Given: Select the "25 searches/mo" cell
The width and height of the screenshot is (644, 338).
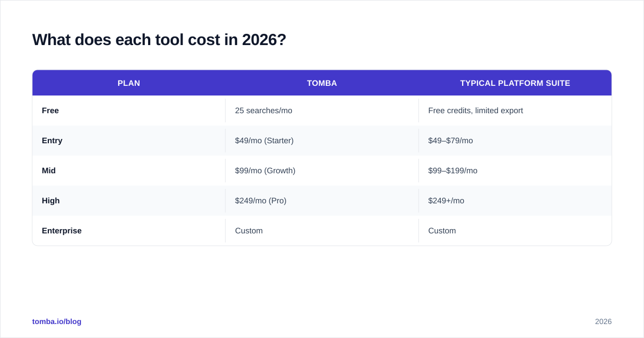Looking at the screenshot, I should click(322, 111).
